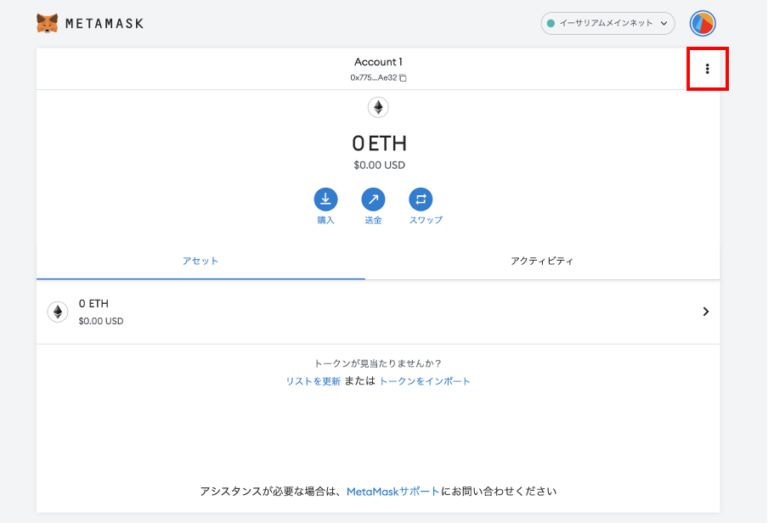Switch to the アクティビティ tab
Screen dimensions: 768x523
pyautogui.click(x=542, y=261)
